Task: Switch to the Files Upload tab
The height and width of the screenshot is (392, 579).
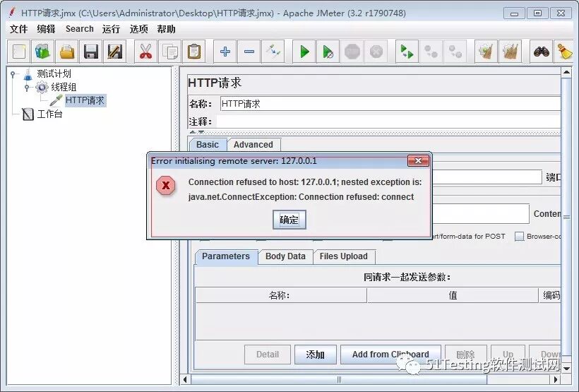Action: [344, 256]
